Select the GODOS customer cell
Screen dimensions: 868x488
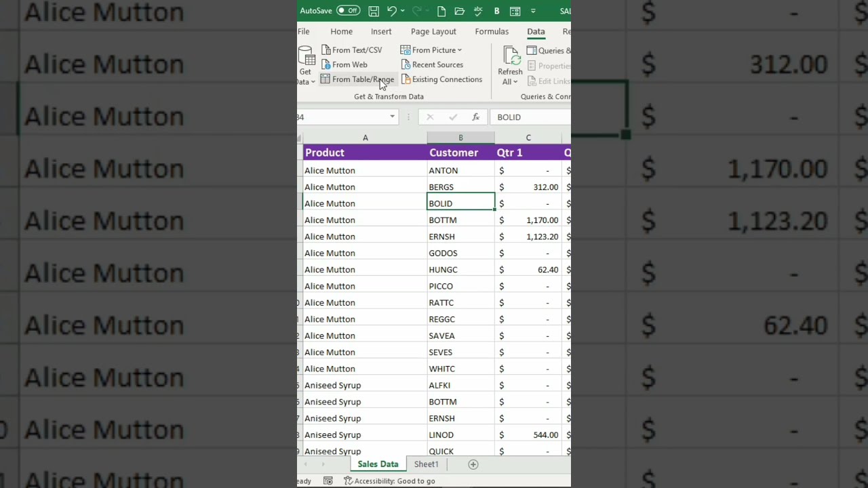pos(460,253)
